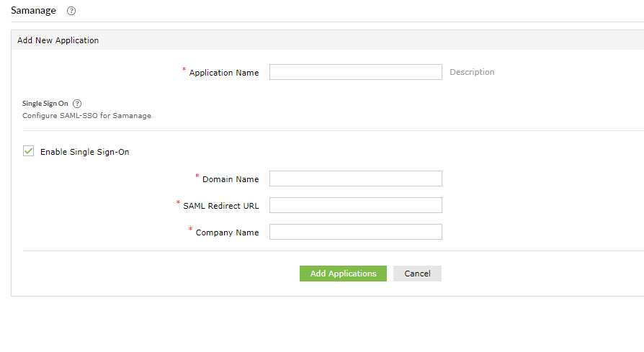Image resolution: width=644 pixels, height=352 pixels.
Task: Submit with the Add Applications button
Action: tap(343, 274)
